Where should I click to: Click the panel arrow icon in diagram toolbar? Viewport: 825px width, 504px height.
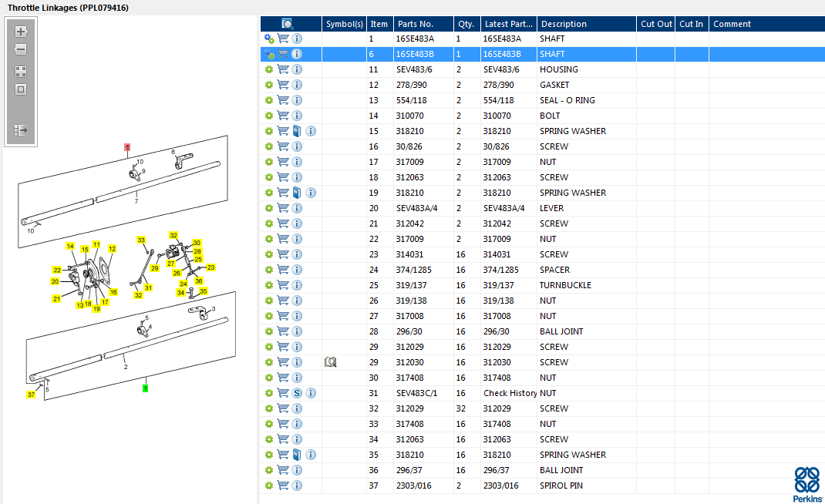pos(21,130)
